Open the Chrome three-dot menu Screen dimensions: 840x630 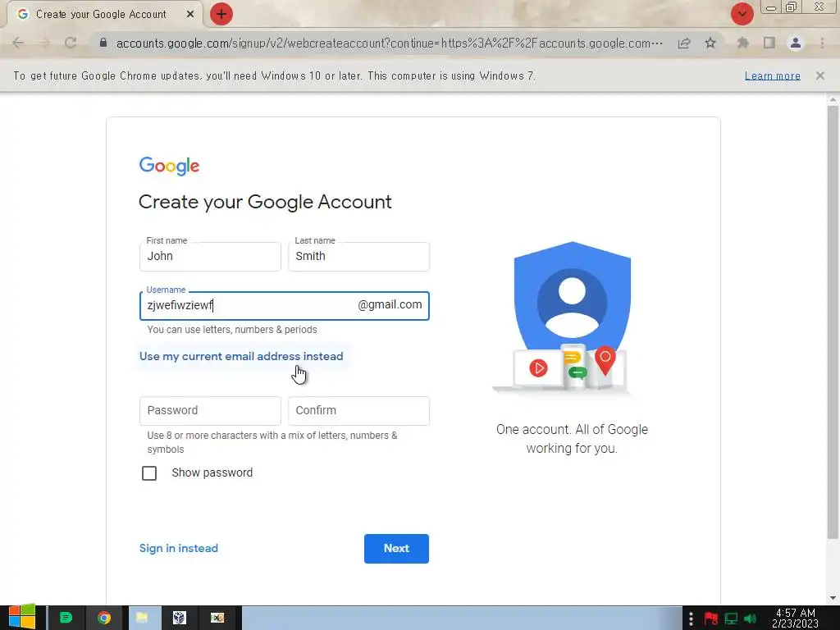click(822, 43)
